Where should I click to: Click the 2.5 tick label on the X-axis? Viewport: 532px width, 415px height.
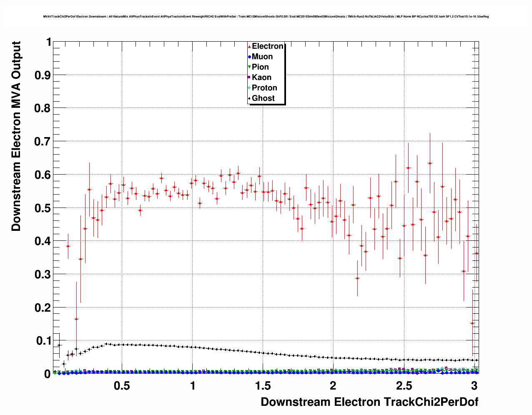[x=403, y=386]
